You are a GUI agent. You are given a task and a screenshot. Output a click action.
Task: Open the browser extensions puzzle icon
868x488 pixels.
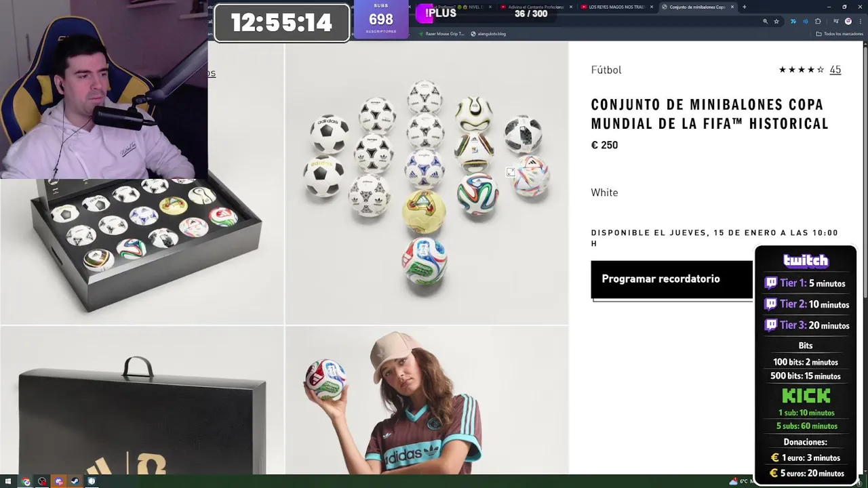(818, 21)
